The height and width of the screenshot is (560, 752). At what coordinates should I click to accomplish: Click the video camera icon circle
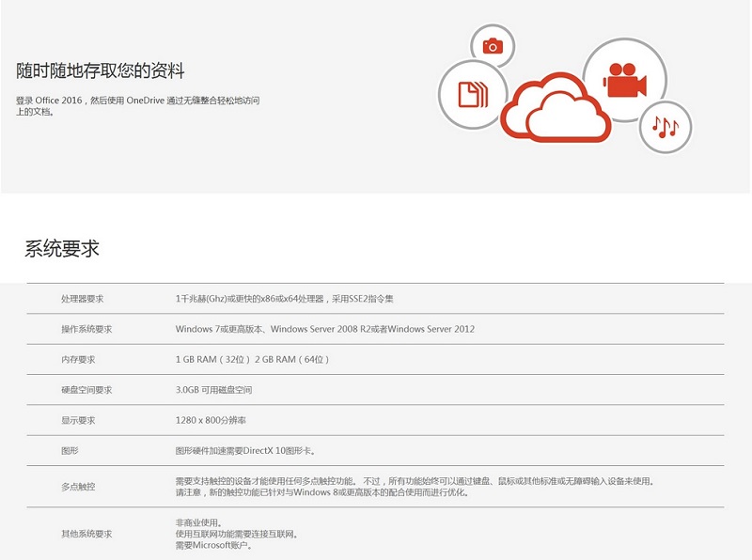[x=624, y=80]
